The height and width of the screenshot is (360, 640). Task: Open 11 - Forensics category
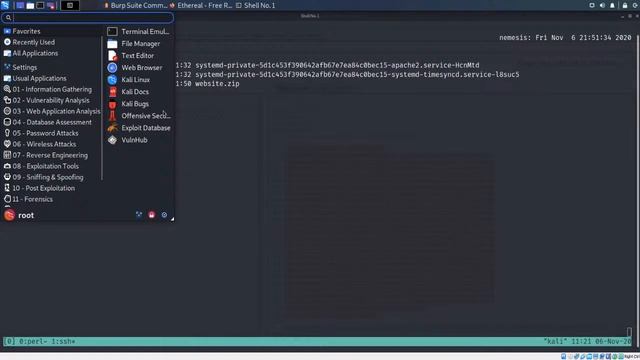(x=51, y=199)
